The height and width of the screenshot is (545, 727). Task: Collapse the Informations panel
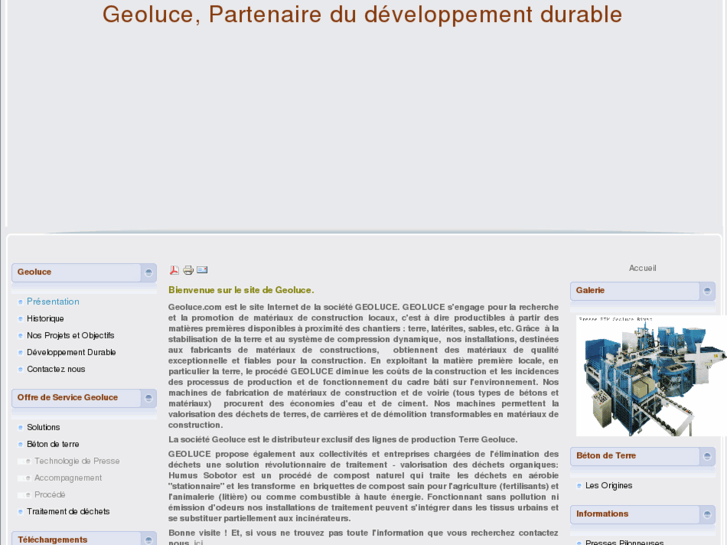point(707,514)
